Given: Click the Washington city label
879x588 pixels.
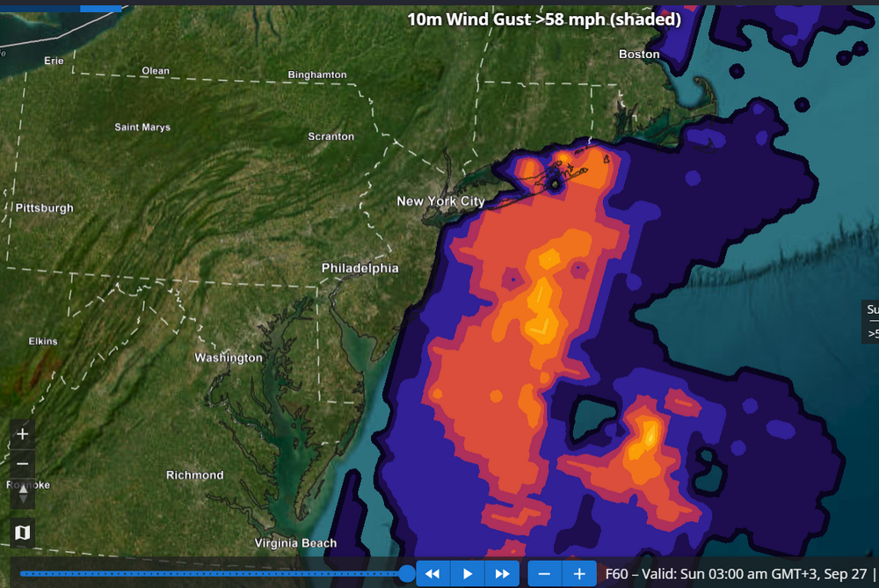Looking at the screenshot, I should [229, 358].
